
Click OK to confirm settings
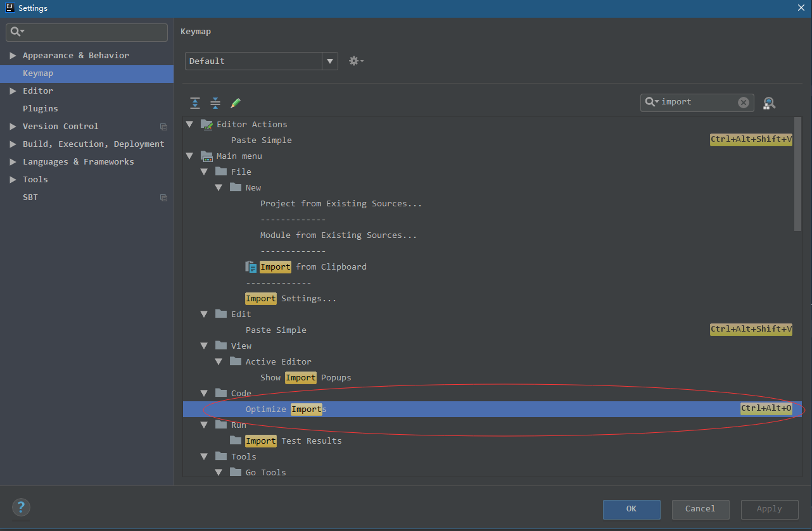[x=631, y=509]
